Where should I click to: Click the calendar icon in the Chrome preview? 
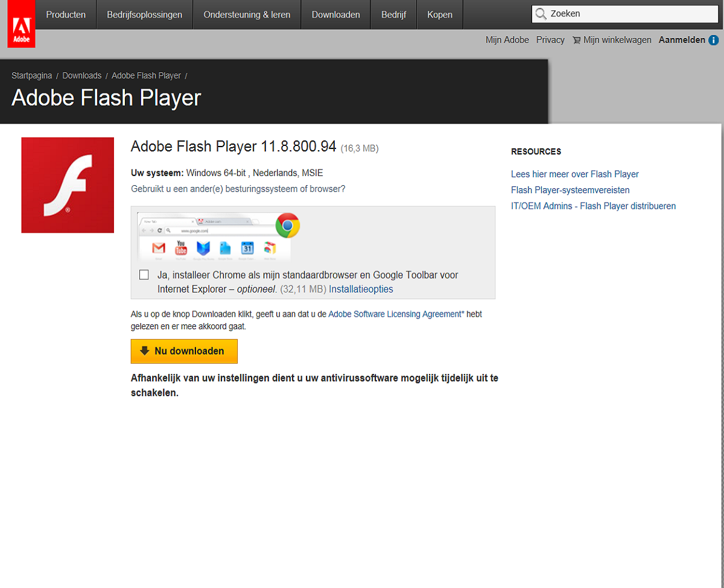coord(247,248)
